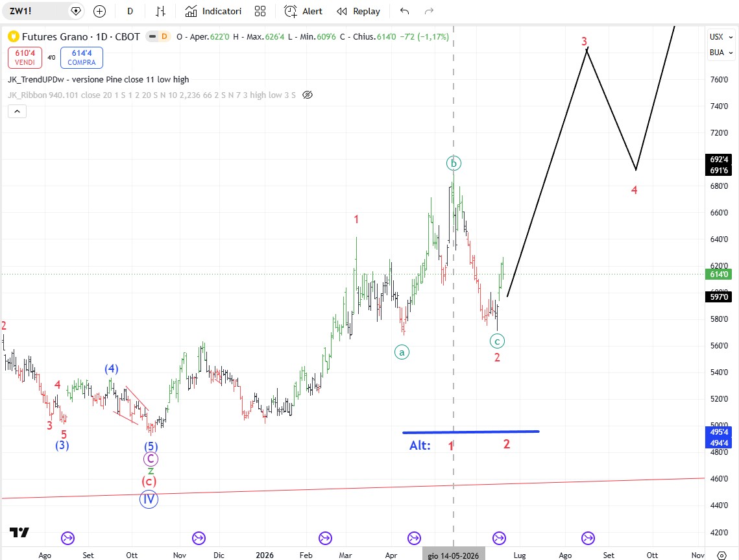
Task: Start bar Replay mode
Action: coord(359,11)
